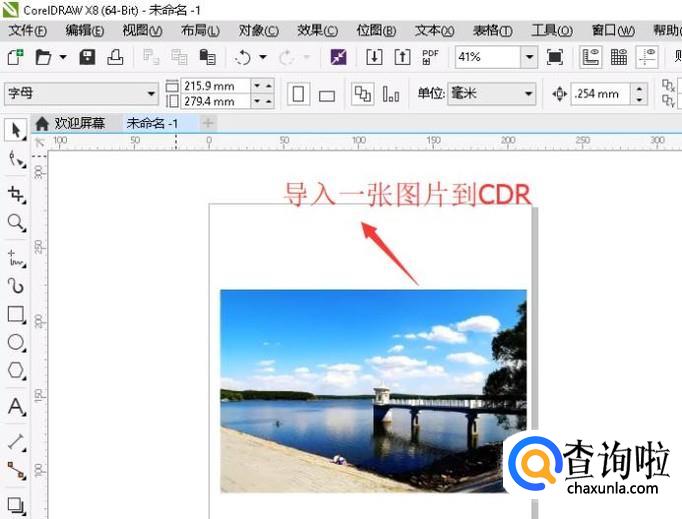
Task: Click the Redo arrow icon
Action: coord(287,57)
